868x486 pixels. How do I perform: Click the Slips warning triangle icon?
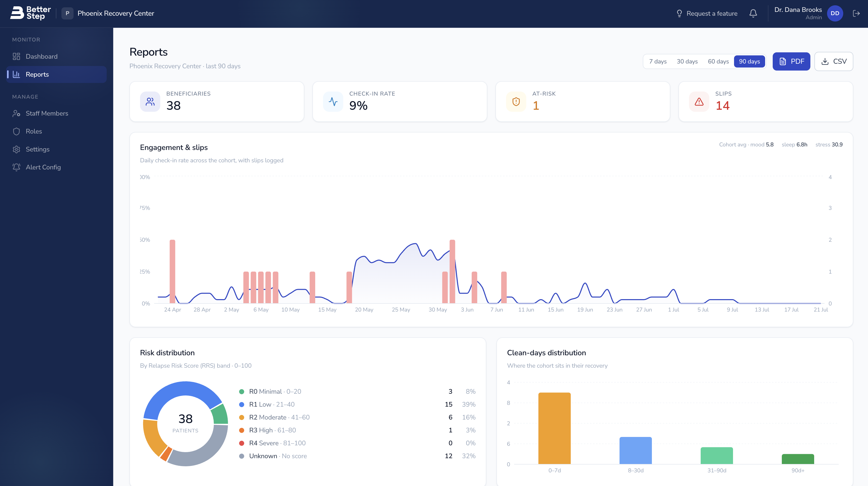point(699,101)
